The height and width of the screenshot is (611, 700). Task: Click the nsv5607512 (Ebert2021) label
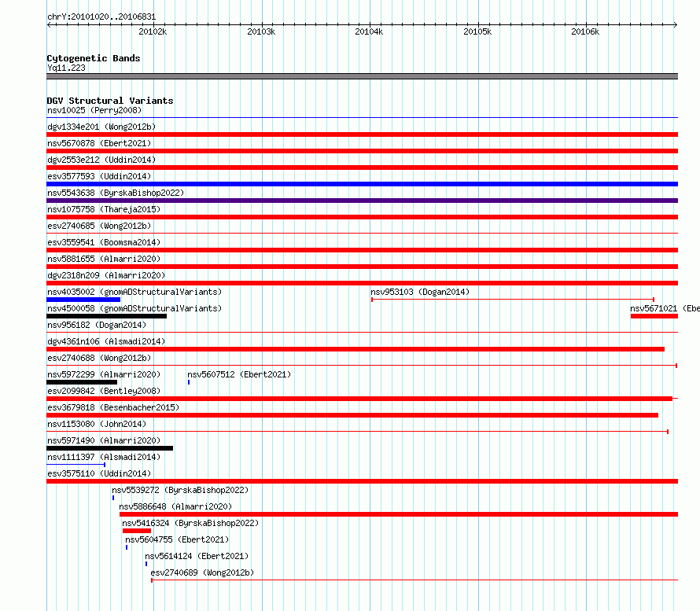(x=239, y=374)
